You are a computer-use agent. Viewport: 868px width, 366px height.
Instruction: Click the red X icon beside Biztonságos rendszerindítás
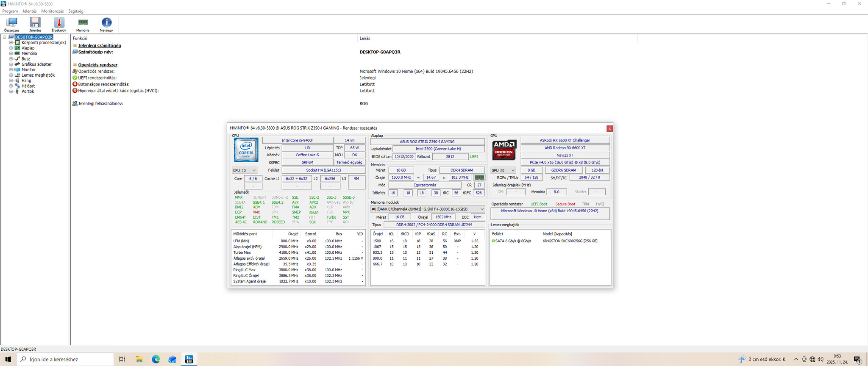[75, 84]
